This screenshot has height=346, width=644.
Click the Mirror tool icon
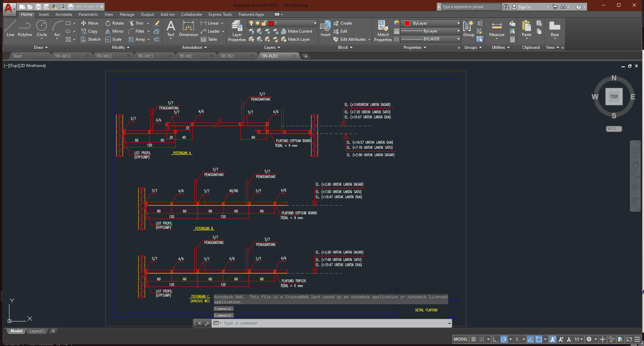pos(108,31)
